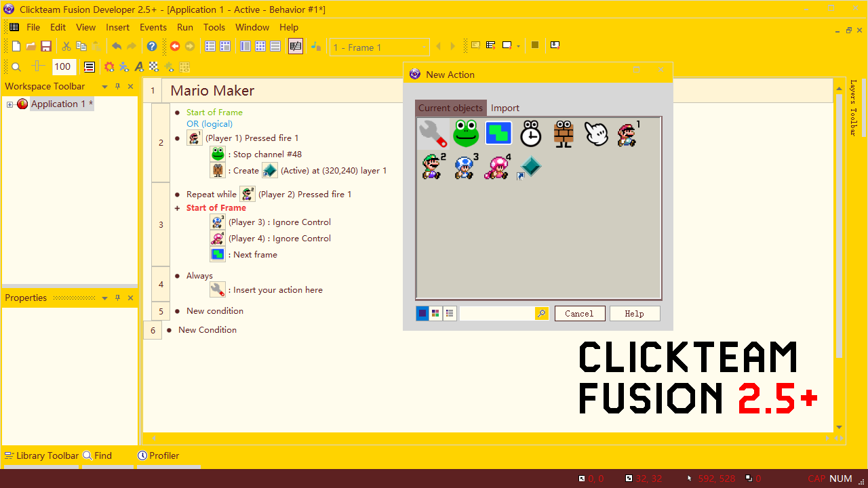
Task: Select the Storyboard Controls object in dialog
Action: [x=498, y=134]
